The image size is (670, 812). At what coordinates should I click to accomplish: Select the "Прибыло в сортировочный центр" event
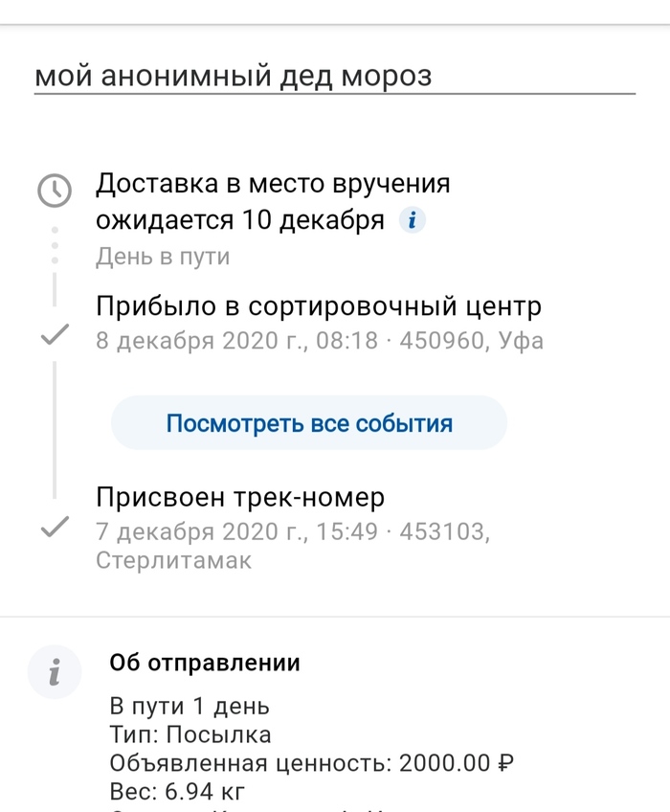coord(319,306)
